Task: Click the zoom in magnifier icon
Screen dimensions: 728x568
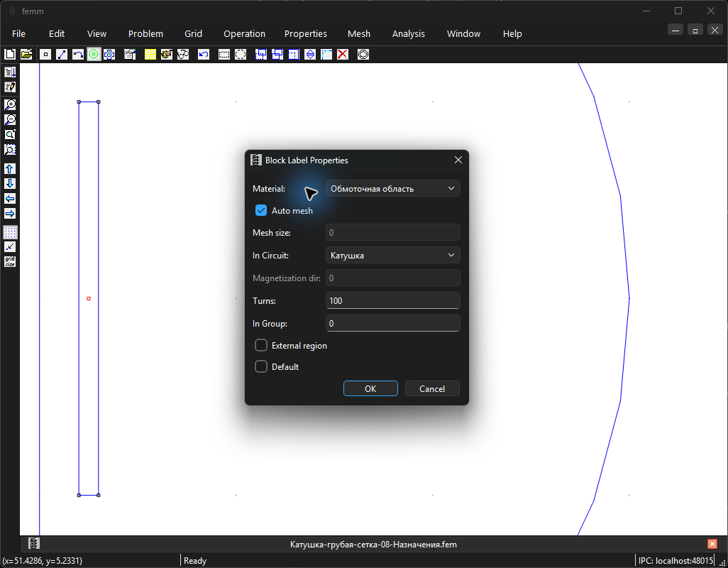Action: (x=10, y=104)
